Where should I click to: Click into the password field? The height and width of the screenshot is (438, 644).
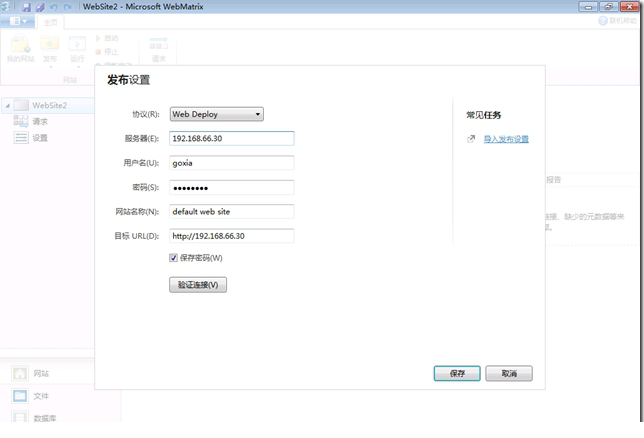coord(232,187)
